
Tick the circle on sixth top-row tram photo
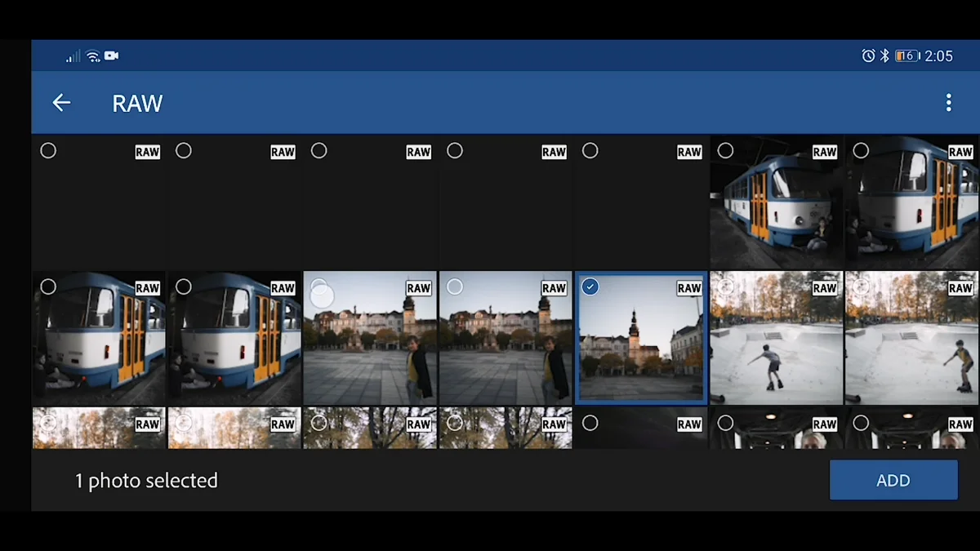[x=725, y=150]
